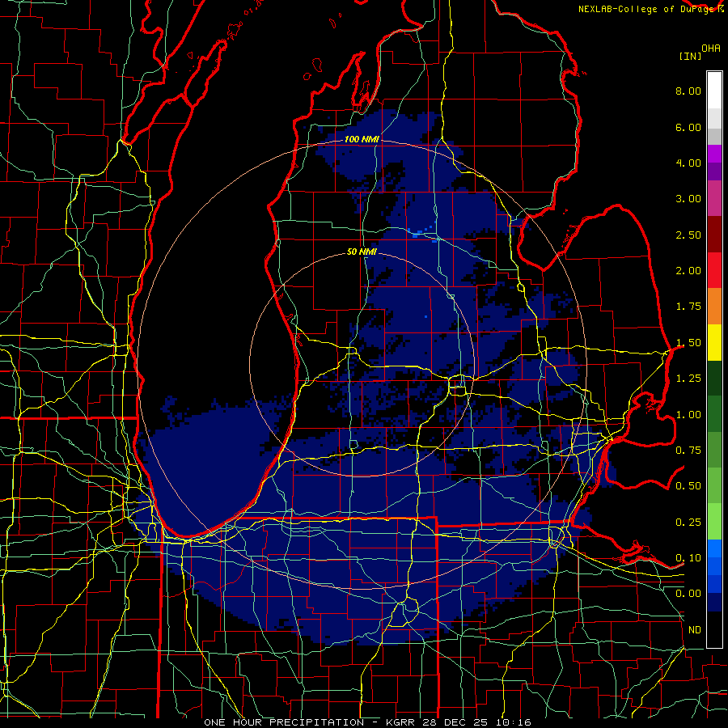Click the '6.00' legend value

688,127
